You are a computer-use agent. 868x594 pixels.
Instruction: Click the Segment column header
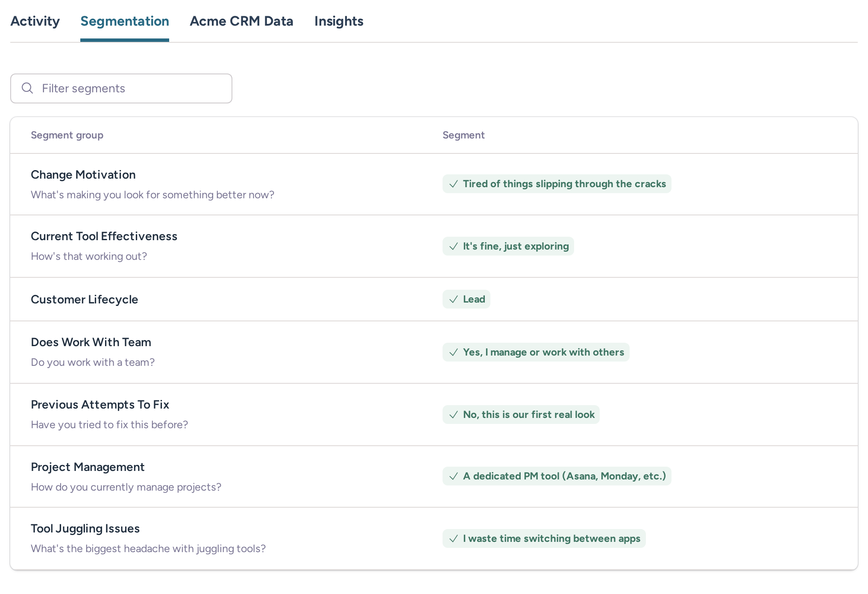(463, 135)
